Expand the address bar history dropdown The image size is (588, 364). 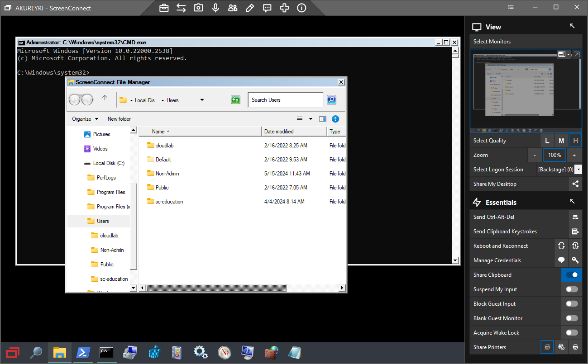click(x=202, y=100)
